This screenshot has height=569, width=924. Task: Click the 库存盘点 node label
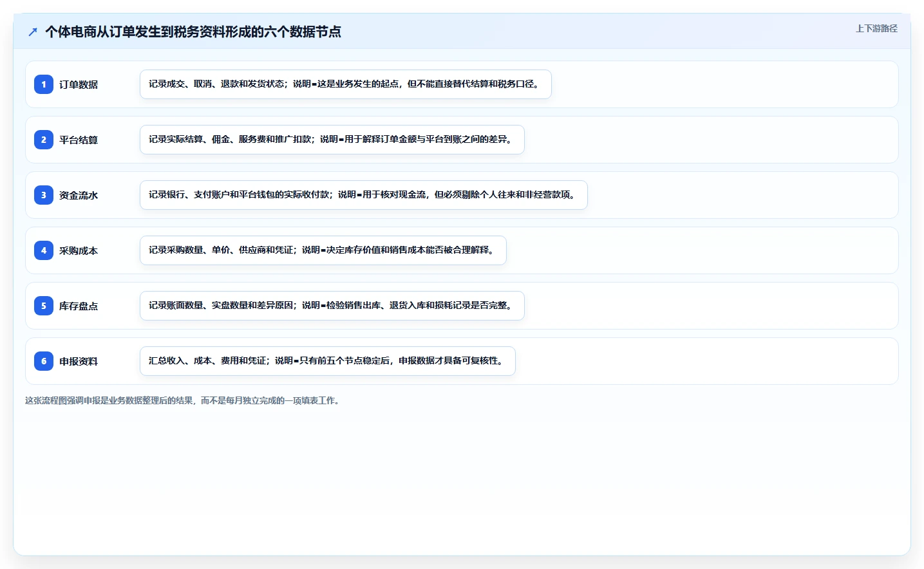pos(79,306)
